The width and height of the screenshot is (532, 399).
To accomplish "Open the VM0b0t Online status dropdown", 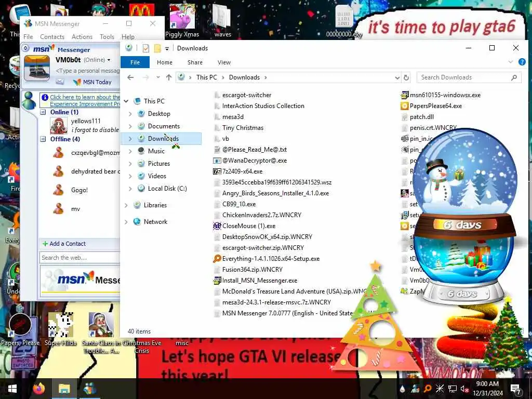I will coord(109,60).
